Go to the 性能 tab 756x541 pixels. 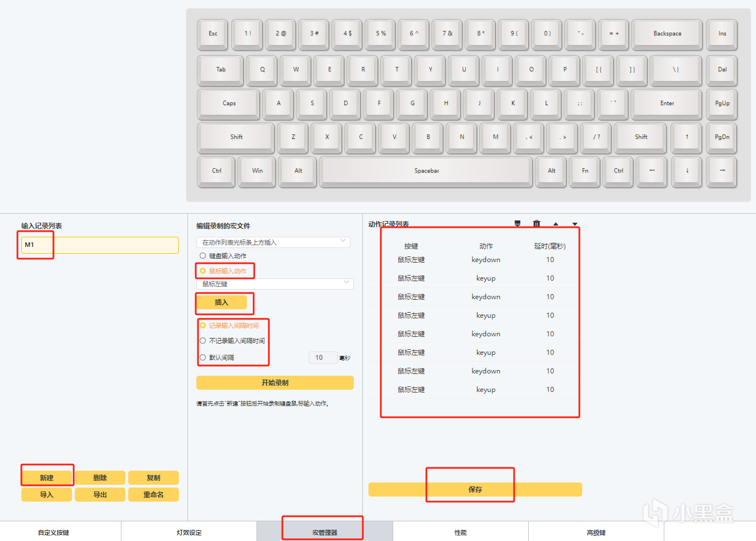[x=461, y=532]
